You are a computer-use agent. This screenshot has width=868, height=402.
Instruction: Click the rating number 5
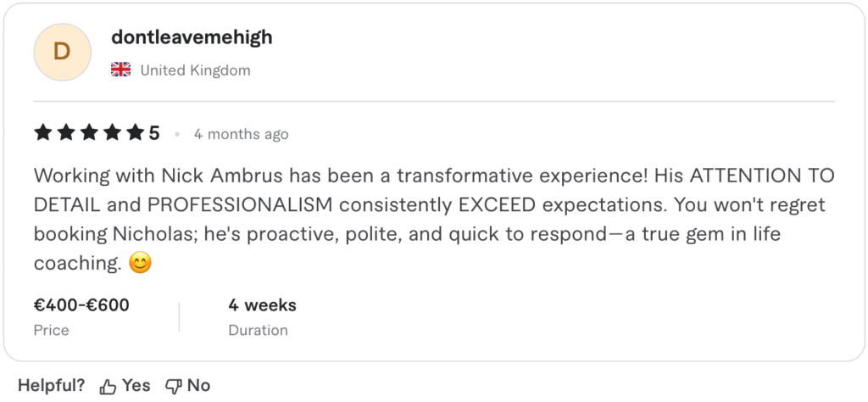point(154,133)
